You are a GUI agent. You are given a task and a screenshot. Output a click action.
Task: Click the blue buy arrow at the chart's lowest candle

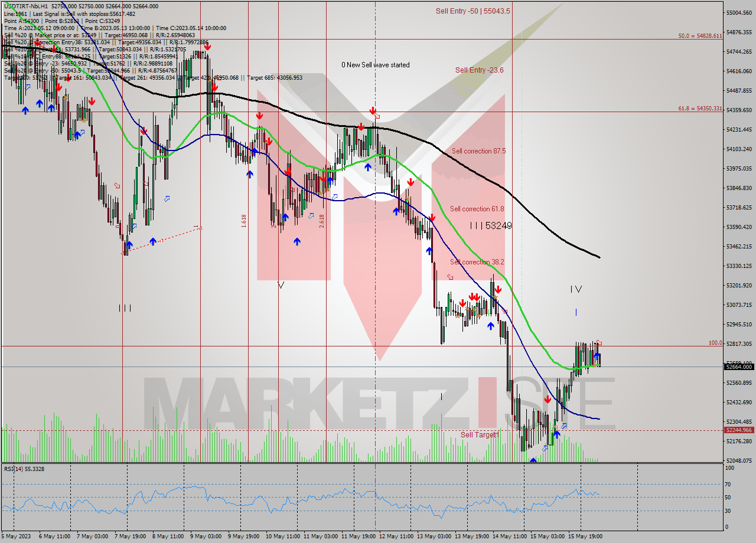[533, 460]
